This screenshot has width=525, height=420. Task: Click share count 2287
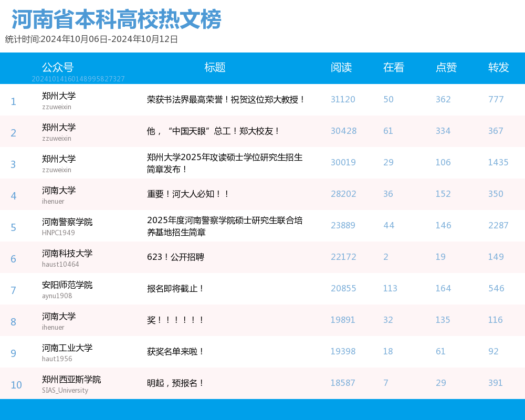[498, 225]
